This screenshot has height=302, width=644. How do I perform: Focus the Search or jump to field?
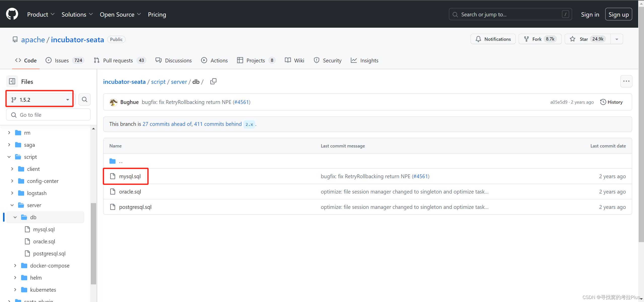pyautogui.click(x=510, y=14)
